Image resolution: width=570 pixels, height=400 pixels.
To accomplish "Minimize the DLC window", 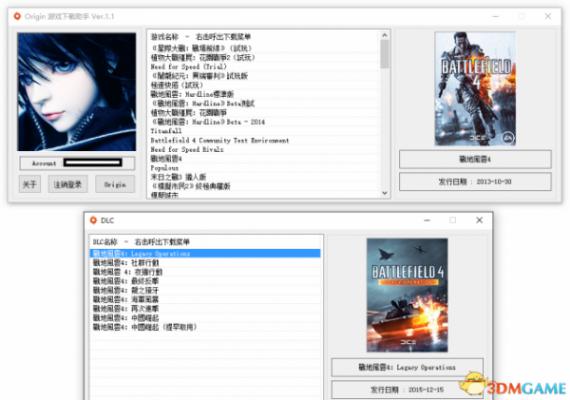I will [427, 220].
